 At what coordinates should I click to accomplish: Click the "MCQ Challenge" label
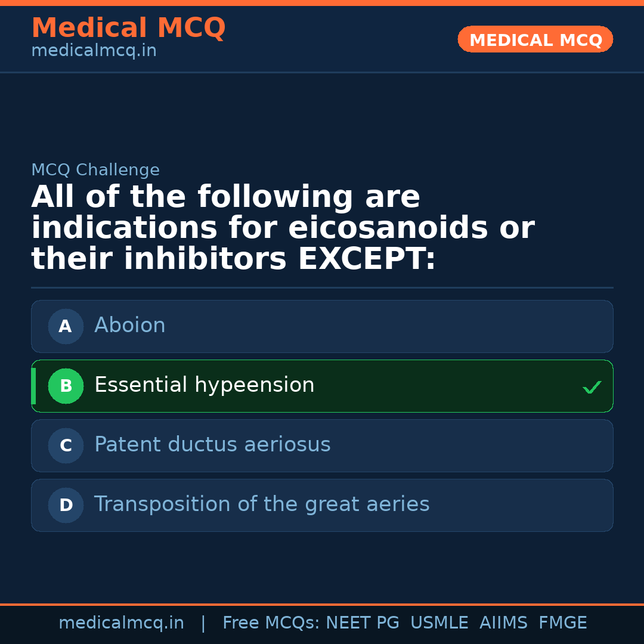[95, 170]
